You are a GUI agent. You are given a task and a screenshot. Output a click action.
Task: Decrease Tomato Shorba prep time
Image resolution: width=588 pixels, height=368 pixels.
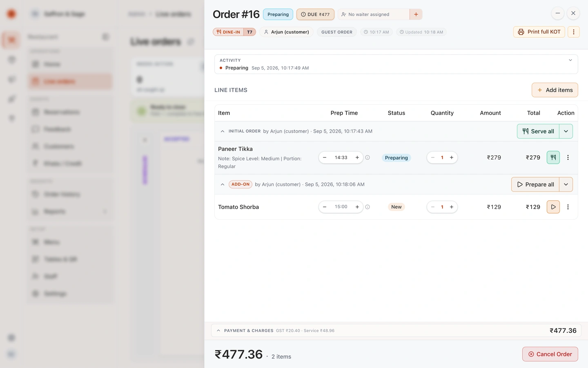pos(325,207)
